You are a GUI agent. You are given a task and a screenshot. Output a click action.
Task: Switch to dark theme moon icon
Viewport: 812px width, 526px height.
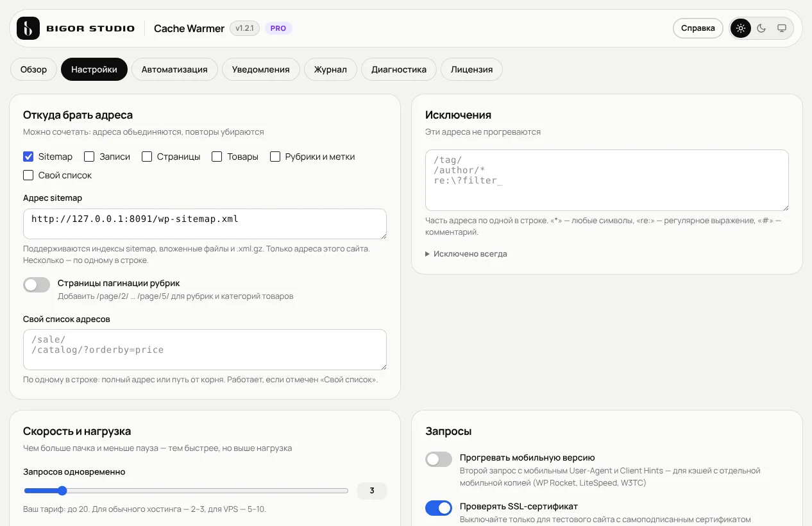coord(761,28)
